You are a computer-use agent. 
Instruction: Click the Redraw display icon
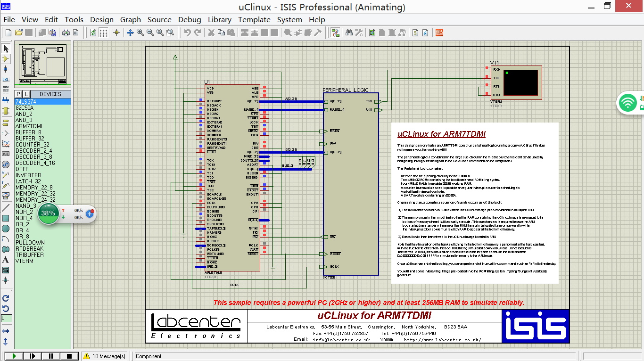coord(93,33)
